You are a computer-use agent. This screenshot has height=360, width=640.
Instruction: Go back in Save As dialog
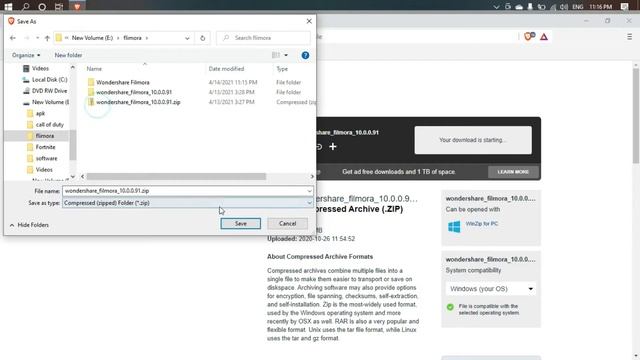pyautogui.click(x=13, y=38)
